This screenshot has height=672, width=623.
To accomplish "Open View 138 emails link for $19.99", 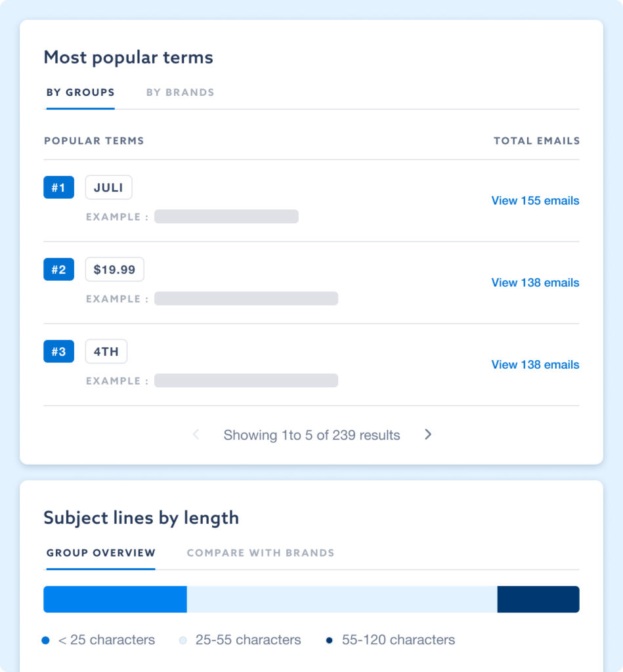I will pos(535,282).
